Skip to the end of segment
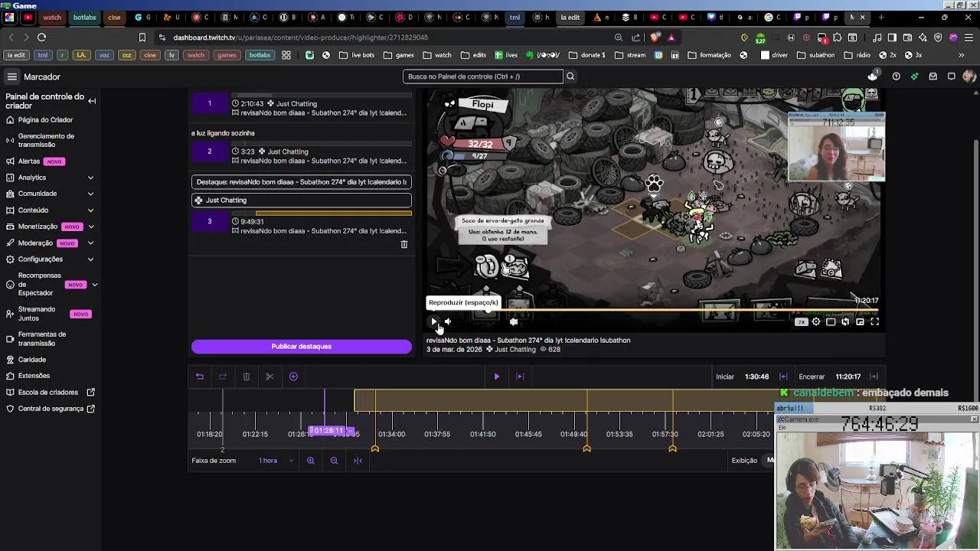This screenshot has width=980, height=551. tap(520, 377)
